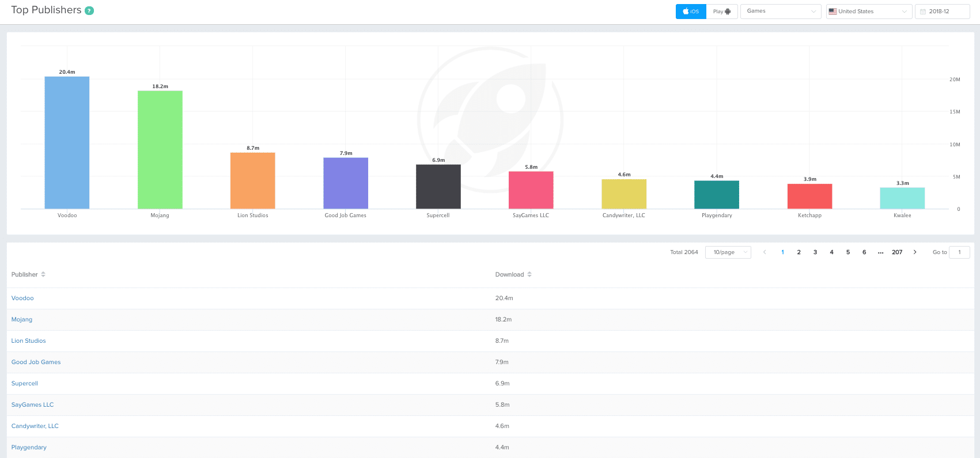
Task: Click the blue Voodoo chart bar
Action: pyautogui.click(x=67, y=143)
